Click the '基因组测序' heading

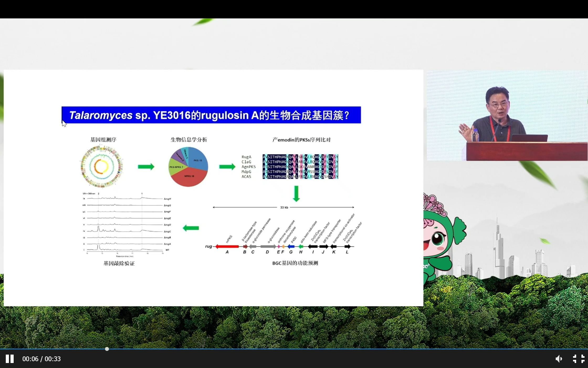103,140
